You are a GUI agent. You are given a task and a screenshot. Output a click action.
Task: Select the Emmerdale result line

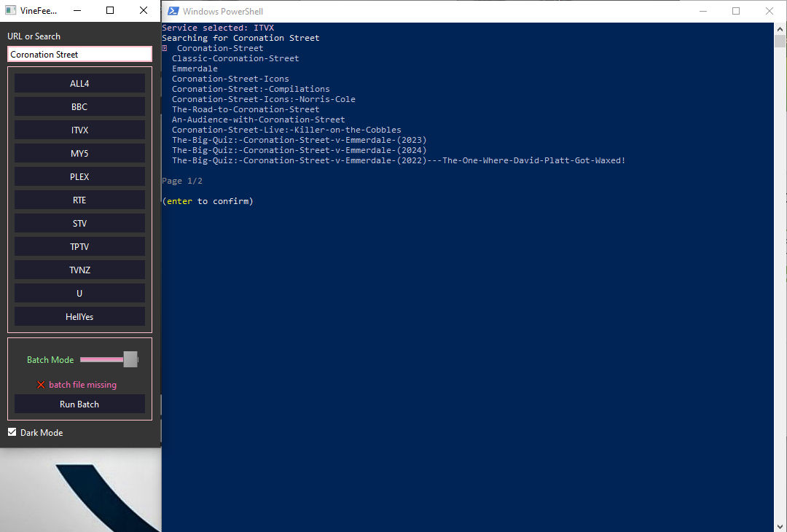pyautogui.click(x=195, y=69)
